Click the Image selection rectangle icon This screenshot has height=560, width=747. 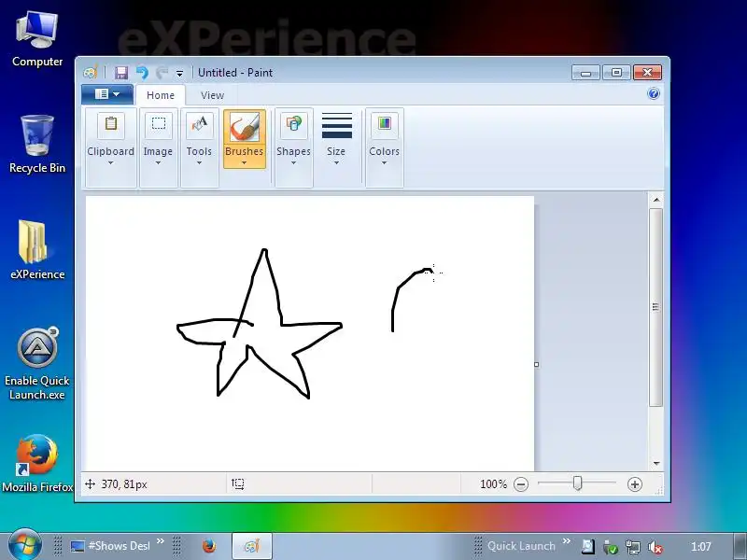pyautogui.click(x=158, y=124)
